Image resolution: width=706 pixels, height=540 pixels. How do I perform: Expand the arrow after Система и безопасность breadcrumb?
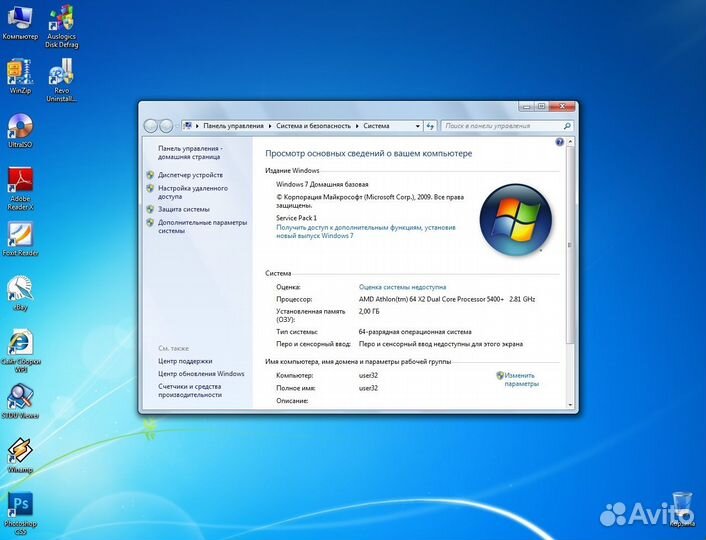(358, 126)
